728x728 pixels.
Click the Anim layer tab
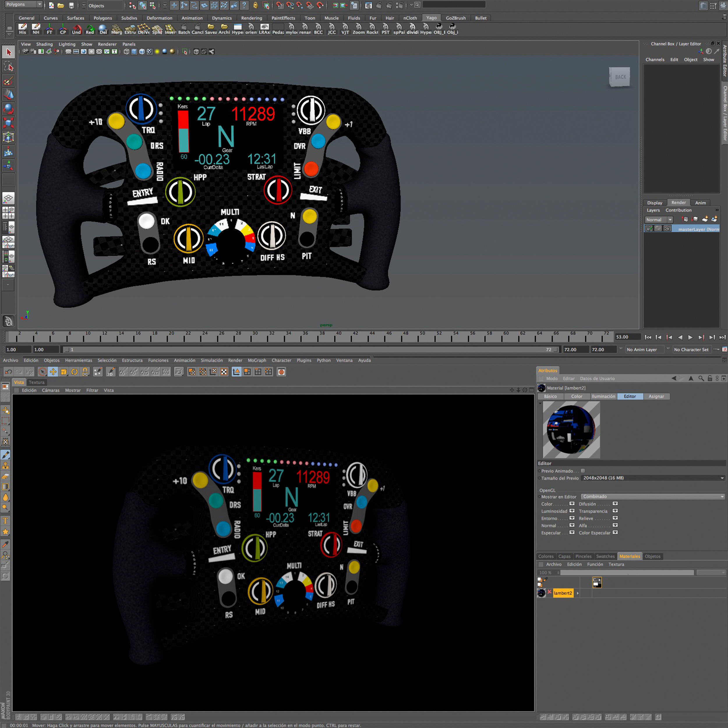click(x=700, y=203)
